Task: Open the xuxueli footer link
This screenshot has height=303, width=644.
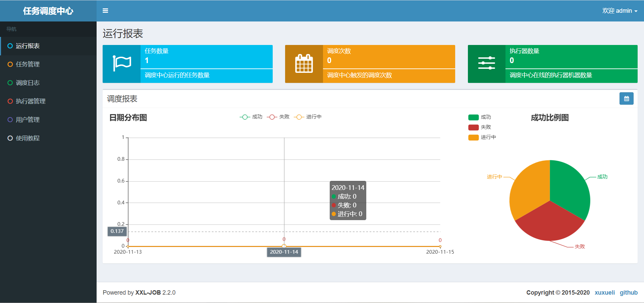Action: click(605, 293)
